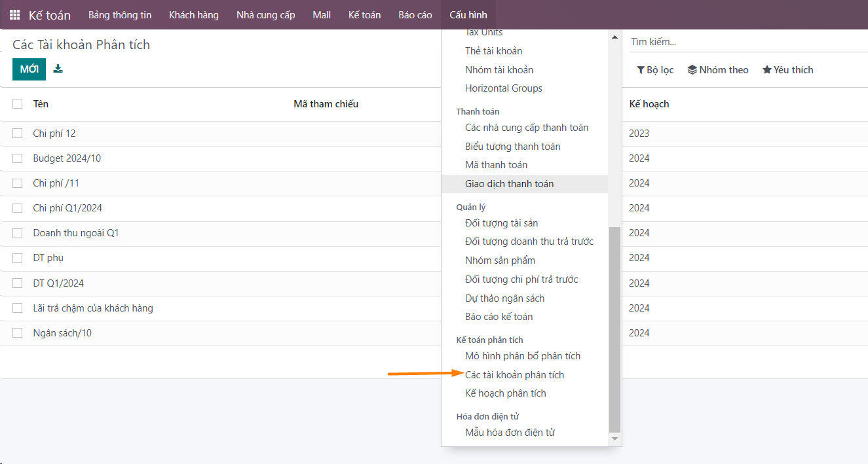Click the scrollbar down arrow in dropdown
The width and height of the screenshot is (868, 464).
[614, 438]
